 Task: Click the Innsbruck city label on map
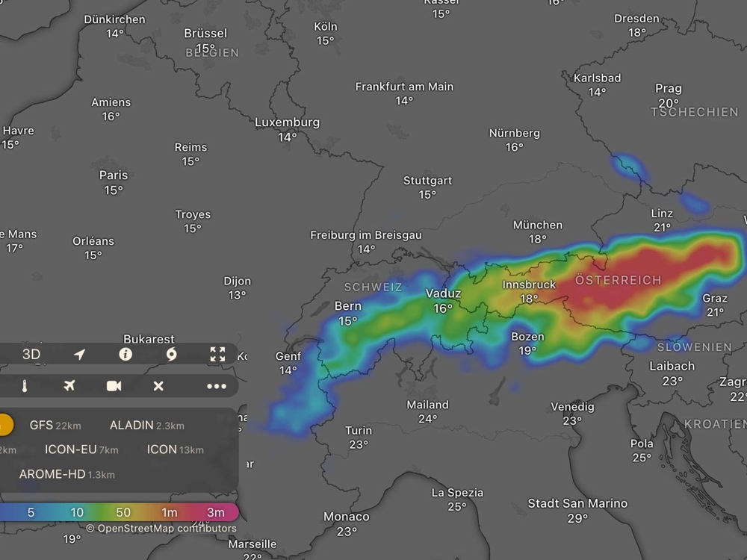[x=529, y=284]
